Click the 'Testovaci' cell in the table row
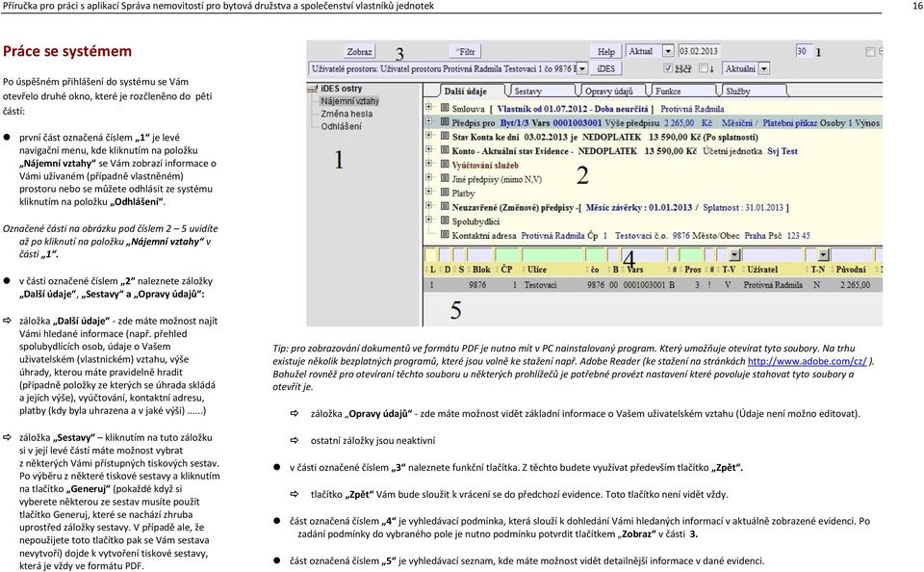The height and width of the screenshot is (572, 924). pyautogui.click(x=540, y=285)
